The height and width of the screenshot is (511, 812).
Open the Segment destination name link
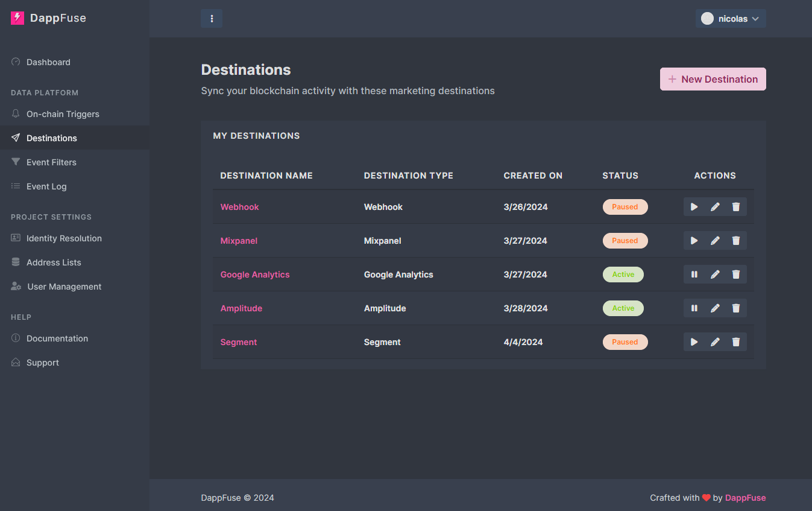coord(239,342)
